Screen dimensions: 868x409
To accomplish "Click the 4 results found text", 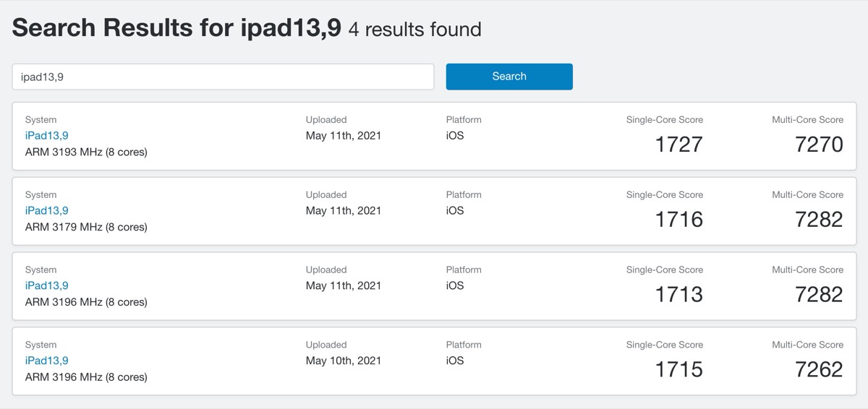I will (x=414, y=30).
